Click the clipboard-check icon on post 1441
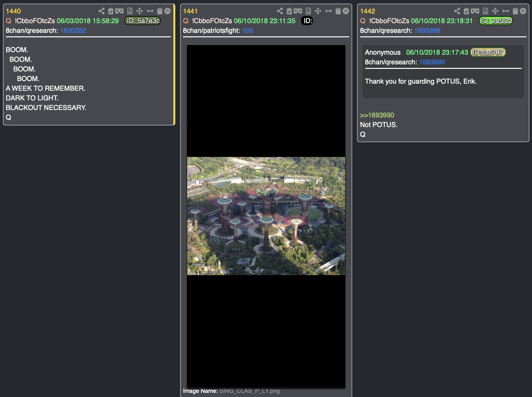 (289, 11)
